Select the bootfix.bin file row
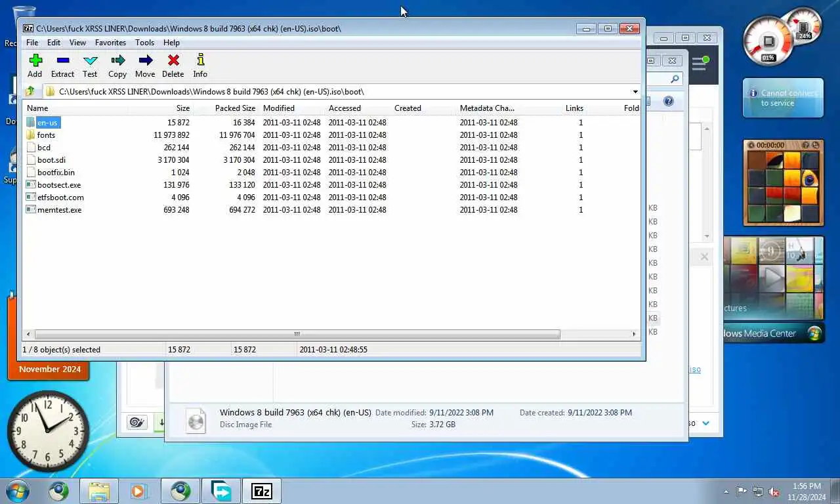This screenshot has width=840, height=504. (x=331, y=173)
